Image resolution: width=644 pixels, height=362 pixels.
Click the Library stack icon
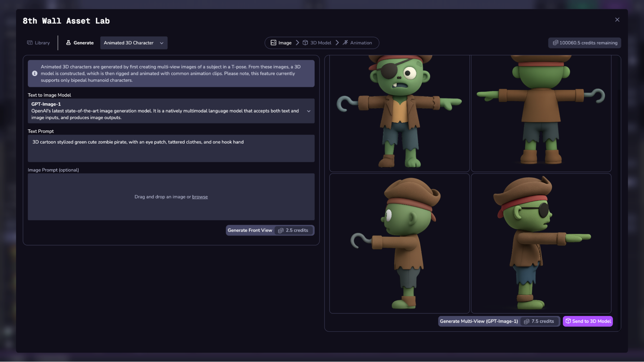(x=30, y=43)
